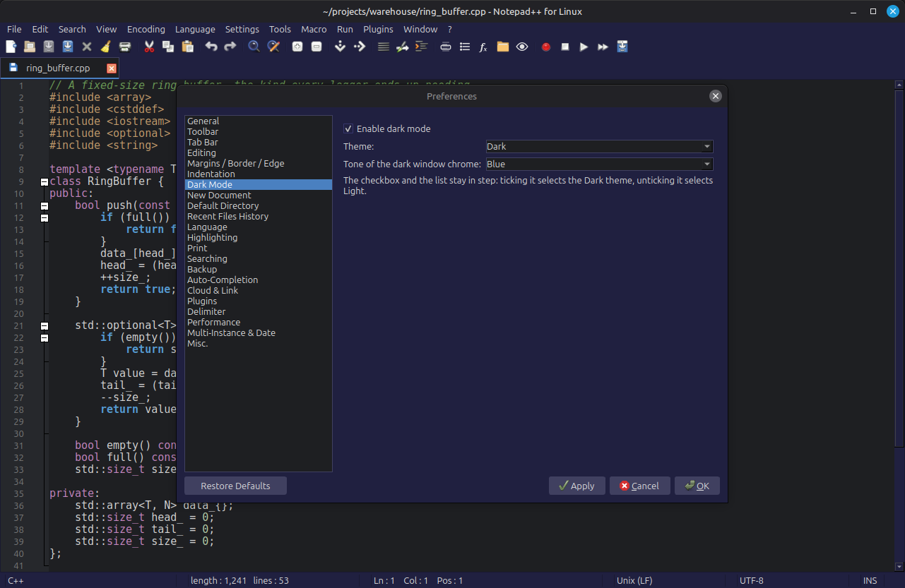The image size is (905, 588).
Task: Click the Undo arrow icon
Action: pyautogui.click(x=211, y=47)
